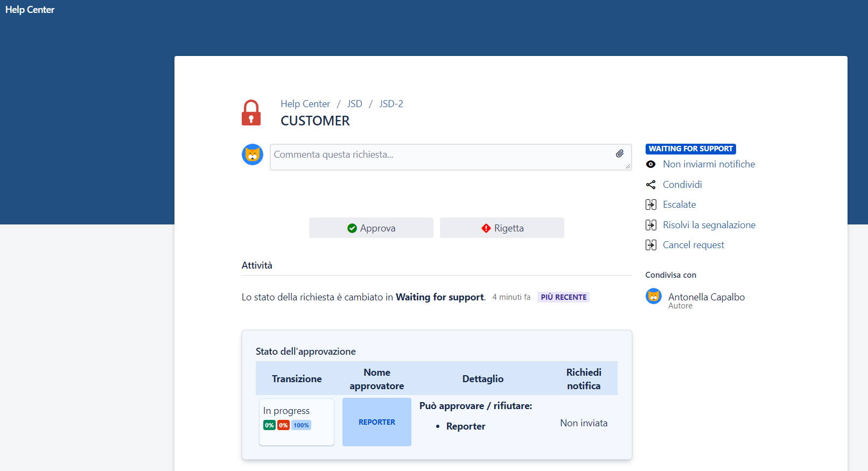This screenshot has width=868, height=471.
Task: Click the WAITING FOR SUPPORT status badge
Action: (x=690, y=149)
